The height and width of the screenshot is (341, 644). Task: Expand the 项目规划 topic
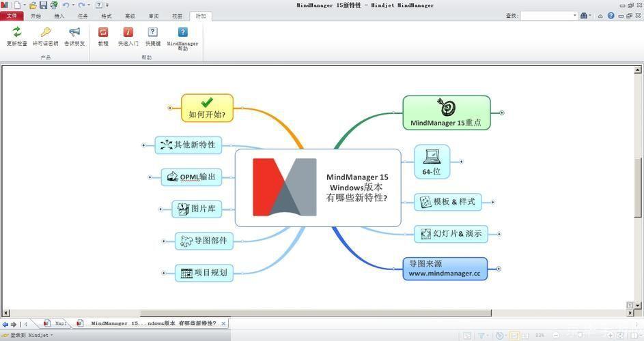[164, 273]
